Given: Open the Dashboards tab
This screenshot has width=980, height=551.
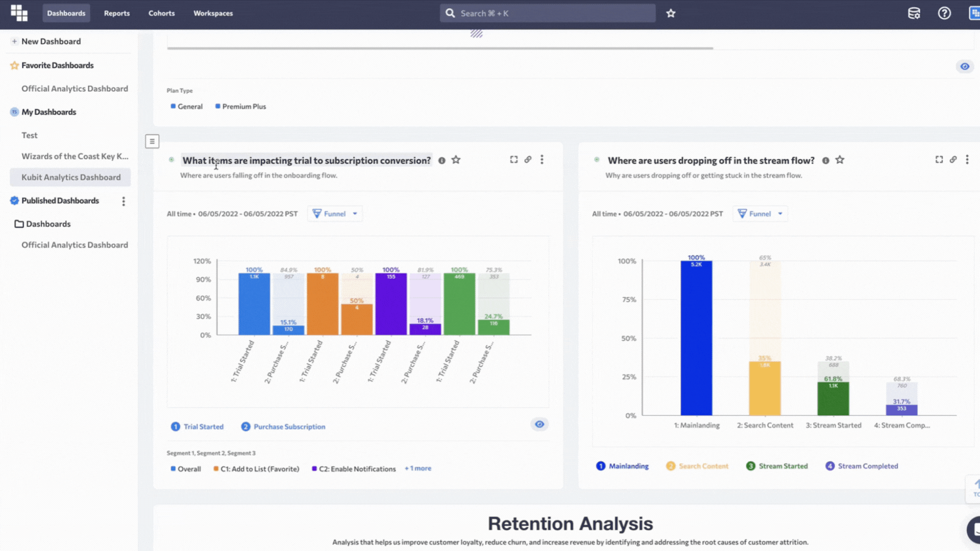Looking at the screenshot, I should [66, 13].
